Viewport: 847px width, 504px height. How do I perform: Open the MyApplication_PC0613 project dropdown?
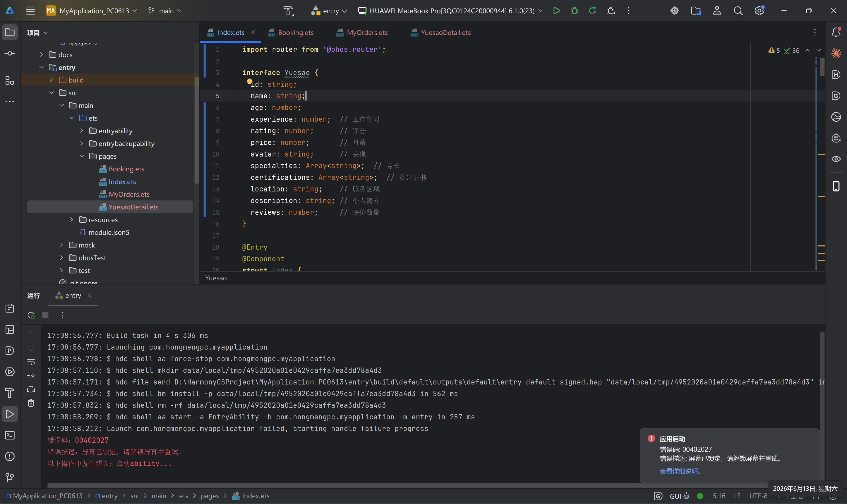tap(91, 11)
